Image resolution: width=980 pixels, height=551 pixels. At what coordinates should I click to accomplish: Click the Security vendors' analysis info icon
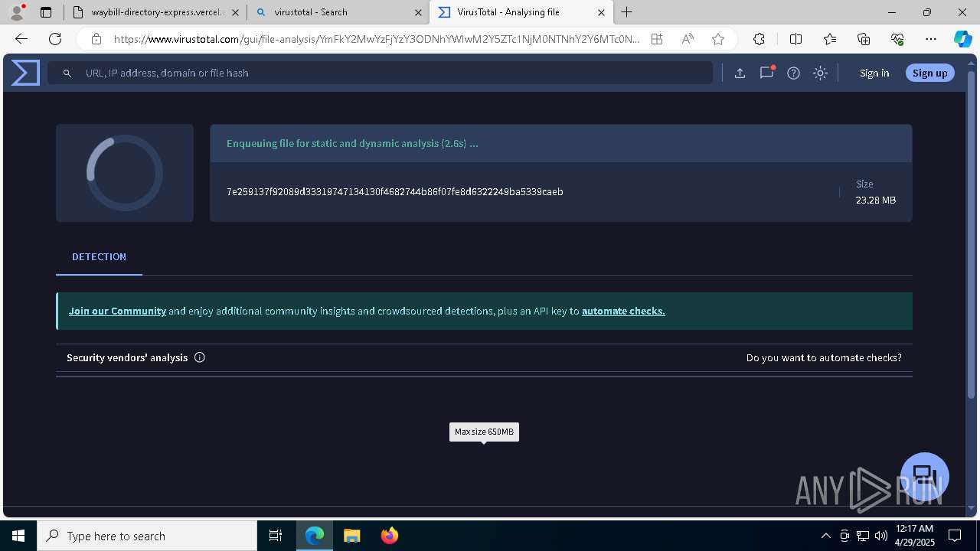point(200,357)
